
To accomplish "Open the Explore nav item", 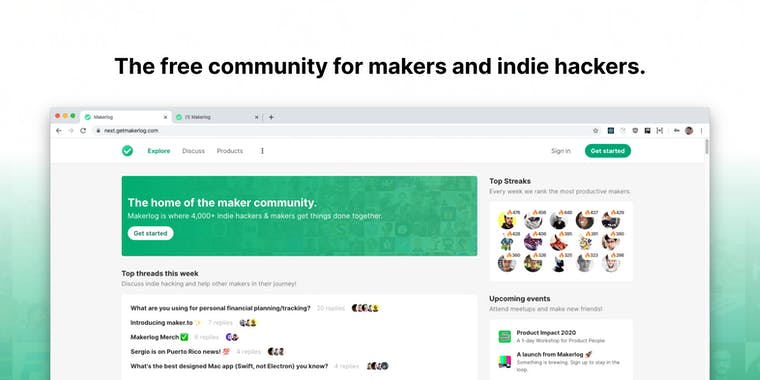I will pyautogui.click(x=159, y=151).
